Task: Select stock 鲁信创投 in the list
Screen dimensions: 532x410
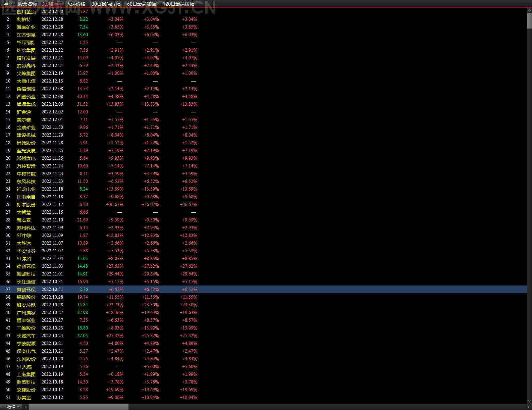Action: tap(26, 89)
